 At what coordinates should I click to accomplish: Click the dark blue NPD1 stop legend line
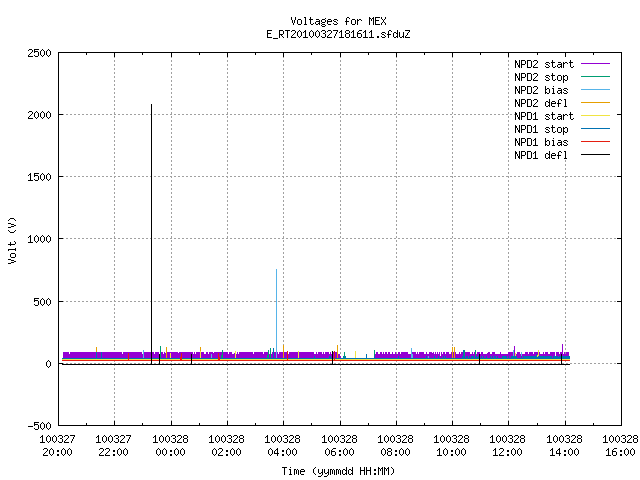(595, 129)
